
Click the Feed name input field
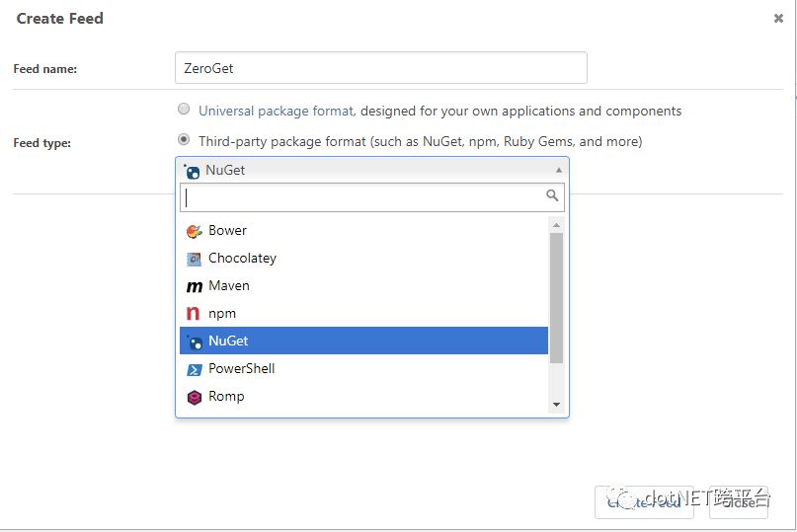380,67
